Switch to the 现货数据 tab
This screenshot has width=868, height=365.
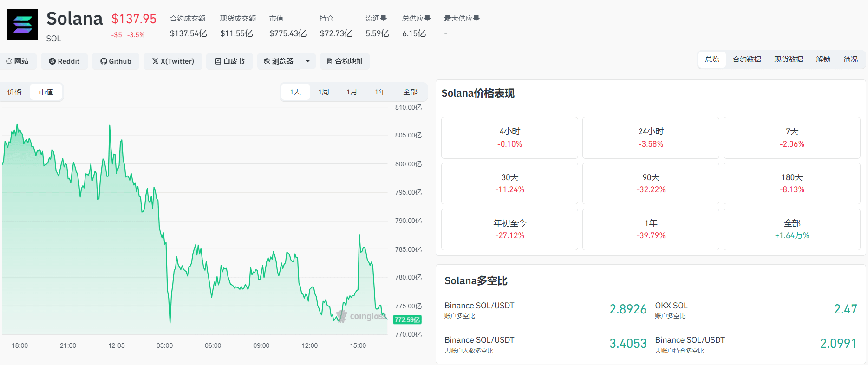click(x=789, y=59)
